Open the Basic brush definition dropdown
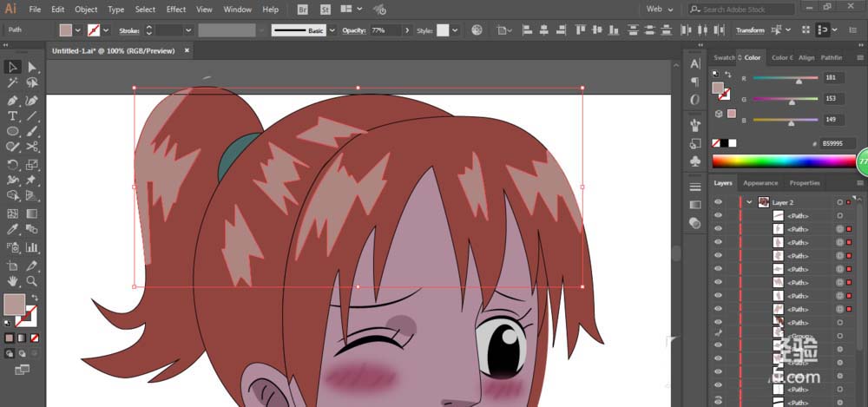The height and width of the screenshot is (407, 868). [x=332, y=30]
